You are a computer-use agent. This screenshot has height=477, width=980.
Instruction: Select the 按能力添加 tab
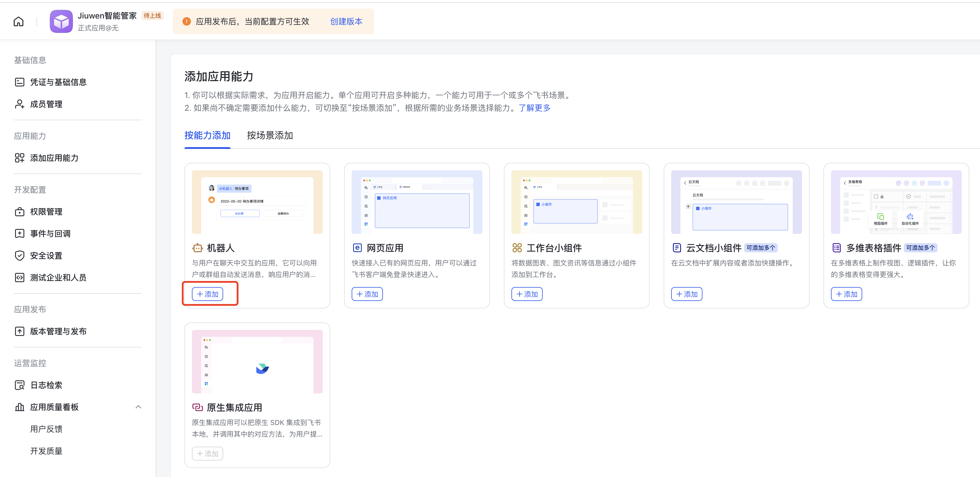pos(207,135)
